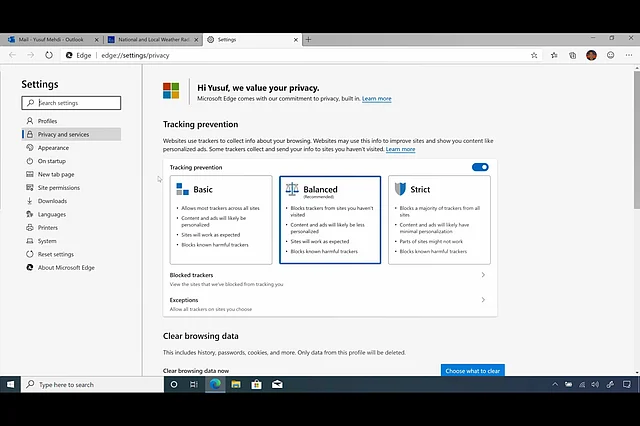
Task: Refresh the settings page
Action: 49,55
